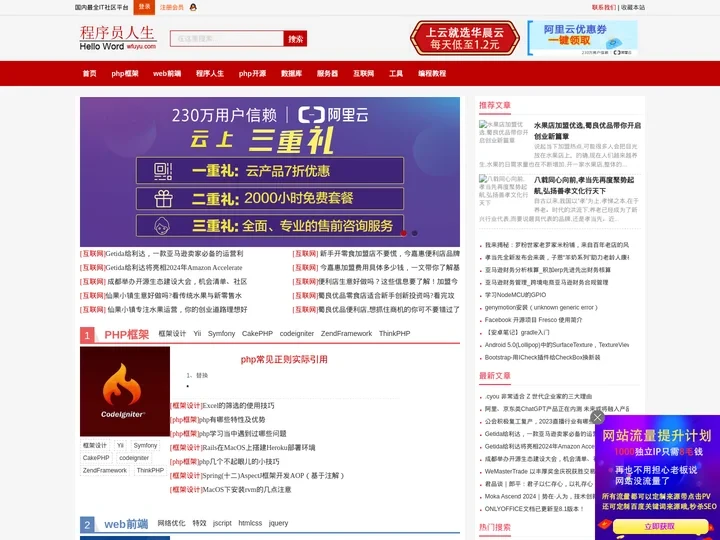Open article 仙果小镇生意好做吗
720x540 pixels.
point(174,296)
